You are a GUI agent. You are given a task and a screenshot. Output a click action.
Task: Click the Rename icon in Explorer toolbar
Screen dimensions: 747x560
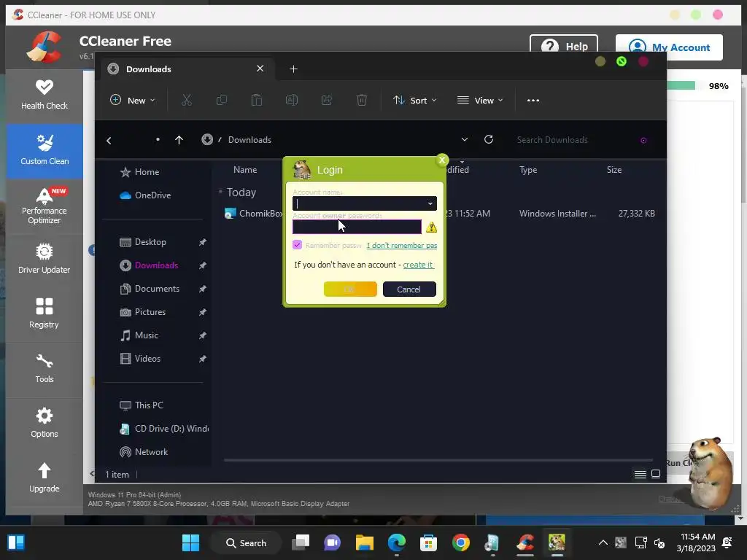(x=292, y=100)
